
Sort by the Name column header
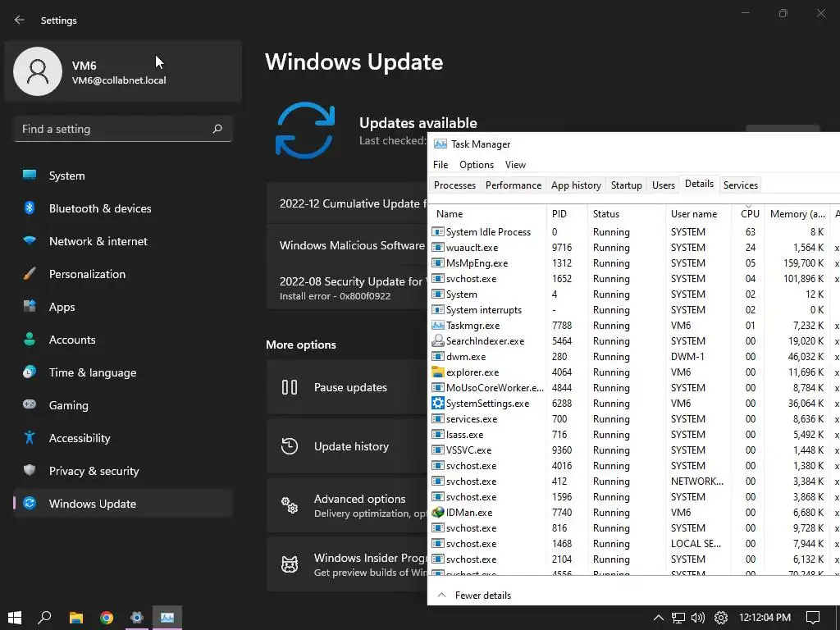pyautogui.click(x=488, y=213)
